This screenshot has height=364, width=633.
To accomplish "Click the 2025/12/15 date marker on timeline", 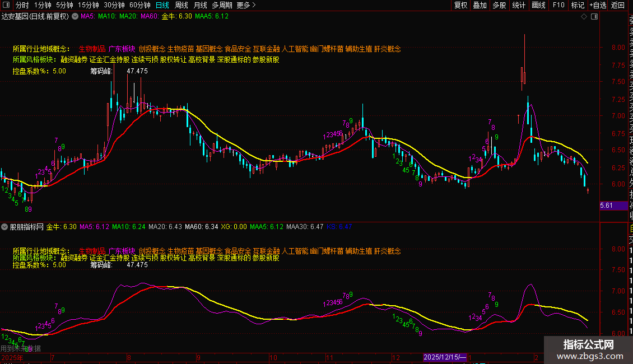I will click(x=445, y=357).
